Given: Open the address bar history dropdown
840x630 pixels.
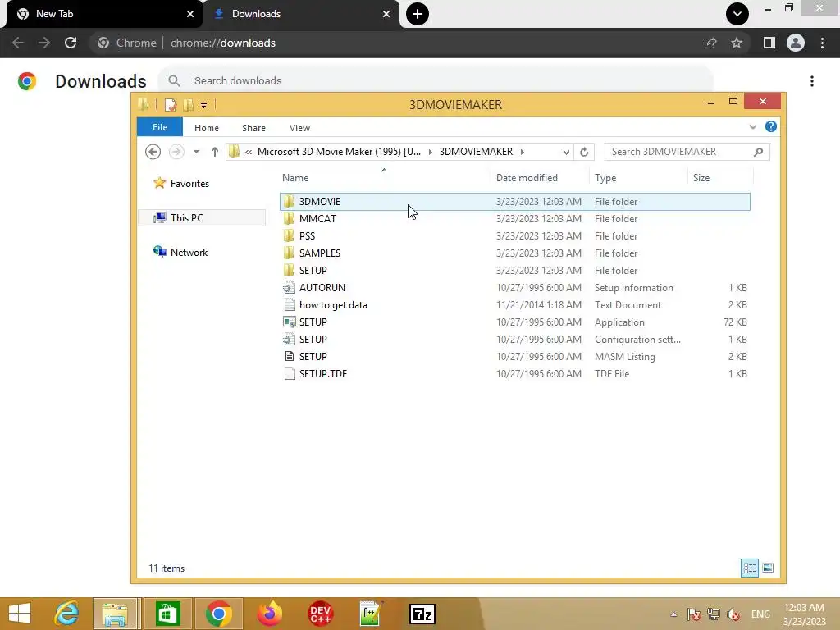Looking at the screenshot, I should point(566,152).
